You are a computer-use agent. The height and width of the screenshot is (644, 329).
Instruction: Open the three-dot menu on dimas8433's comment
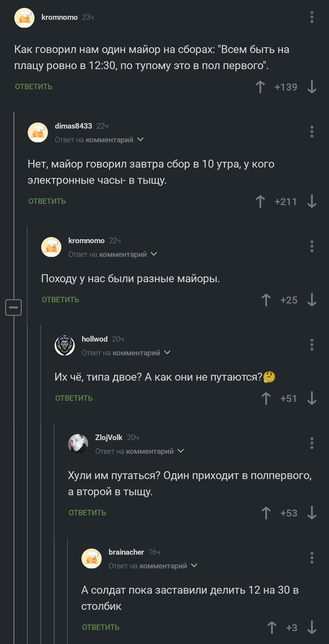(x=311, y=132)
